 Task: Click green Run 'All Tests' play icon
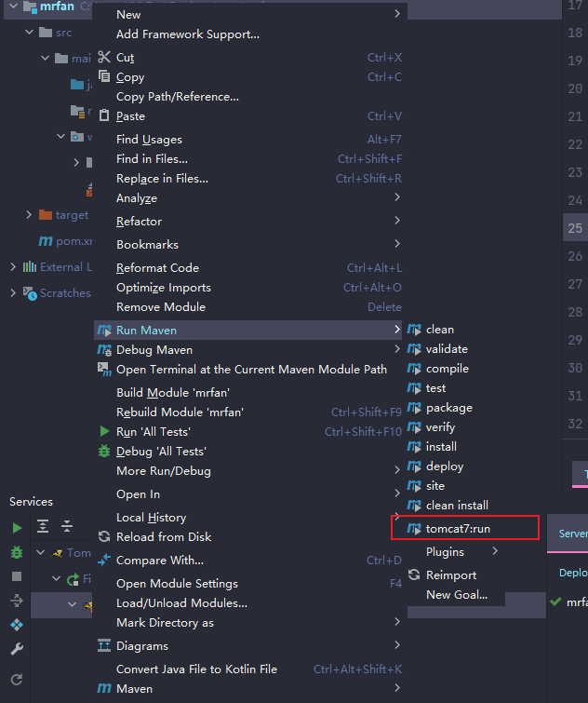pos(104,431)
